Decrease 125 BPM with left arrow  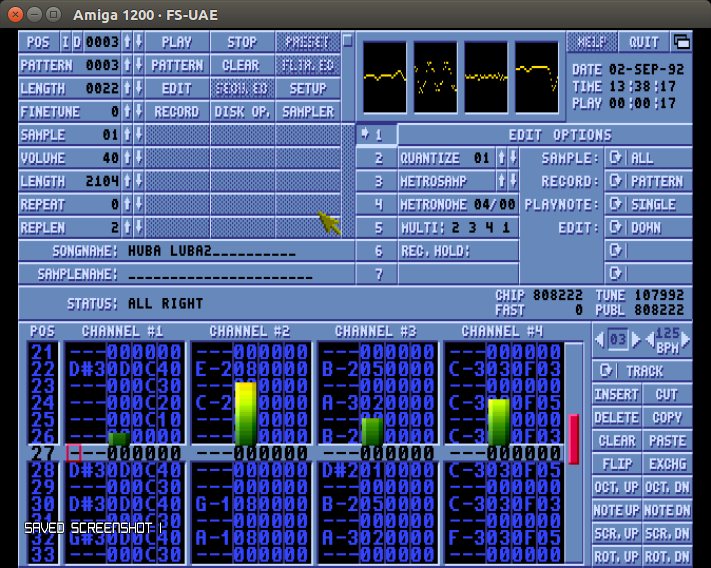[650, 339]
